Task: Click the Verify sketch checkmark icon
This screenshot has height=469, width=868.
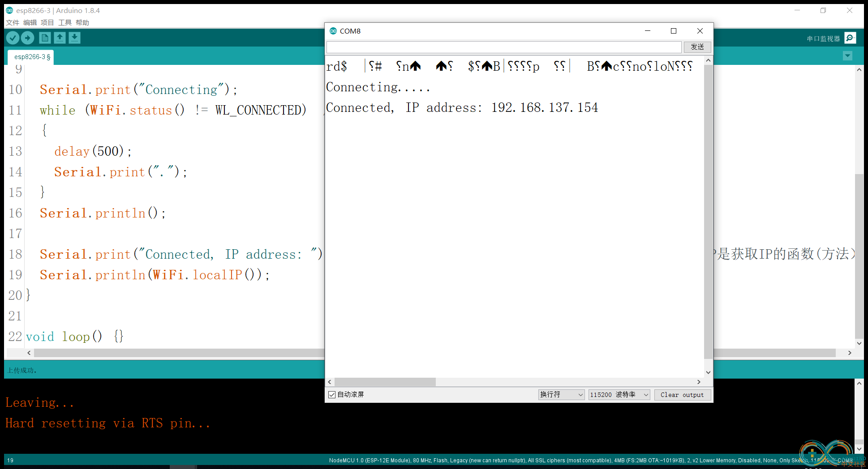Action: pyautogui.click(x=13, y=38)
